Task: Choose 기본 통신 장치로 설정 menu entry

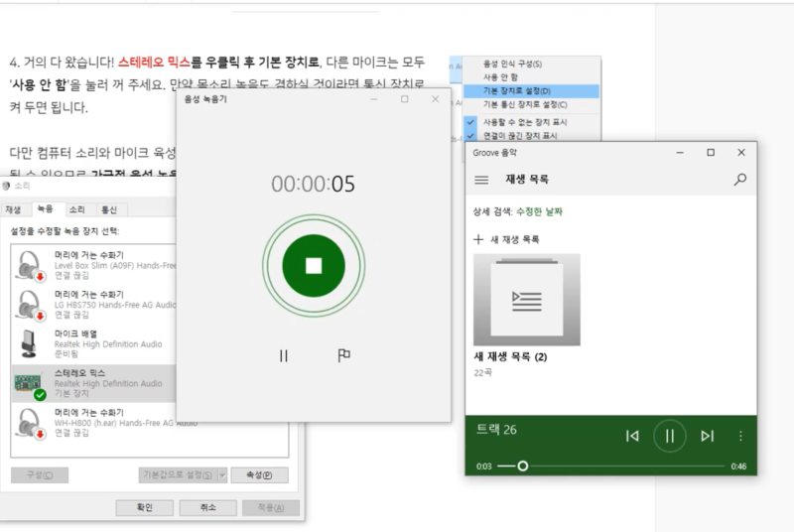Action: click(531, 105)
